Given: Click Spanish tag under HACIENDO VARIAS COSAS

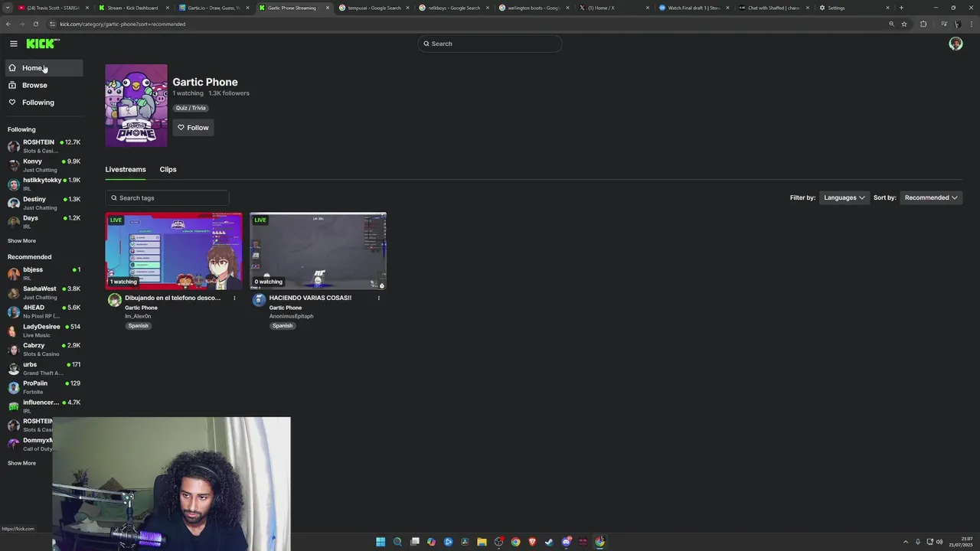Looking at the screenshot, I should click(x=283, y=326).
